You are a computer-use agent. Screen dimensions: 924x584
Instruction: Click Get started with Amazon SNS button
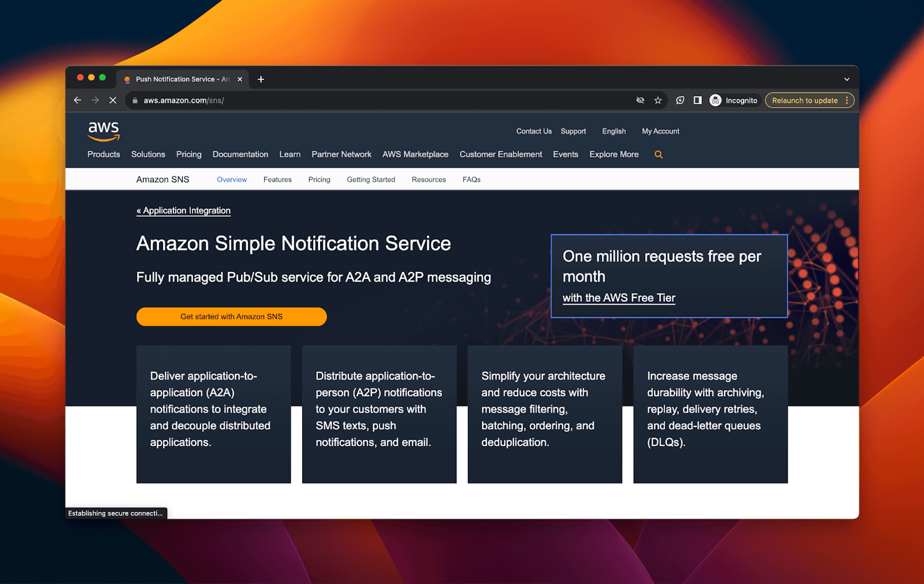tap(231, 316)
